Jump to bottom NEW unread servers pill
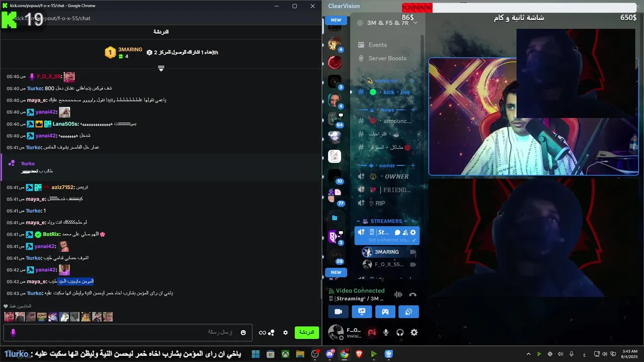The width and height of the screenshot is (644, 362). (x=336, y=273)
